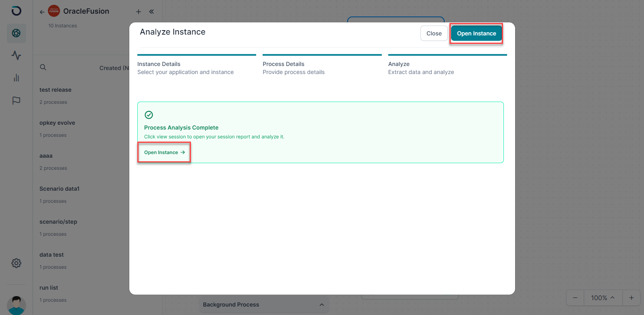Zoom out with the minus button
Viewport: 644px width, 315px height.
pyautogui.click(x=575, y=298)
